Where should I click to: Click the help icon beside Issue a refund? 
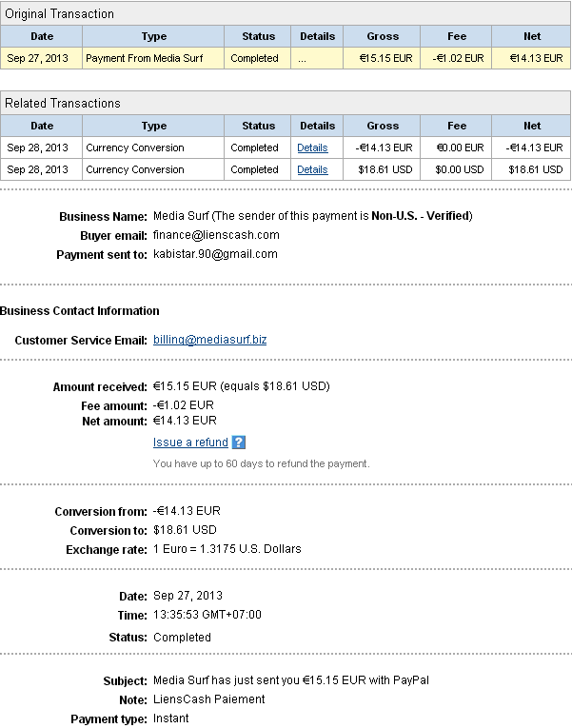point(238,442)
